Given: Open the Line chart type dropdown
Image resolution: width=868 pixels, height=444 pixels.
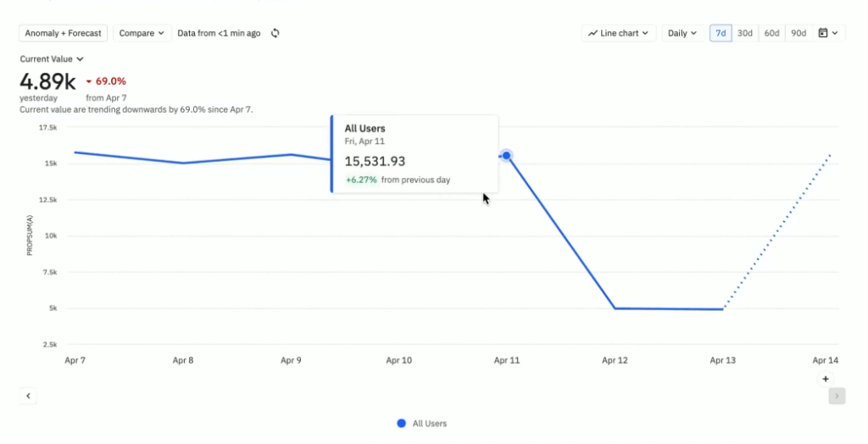Looking at the screenshot, I should point(619,33).
